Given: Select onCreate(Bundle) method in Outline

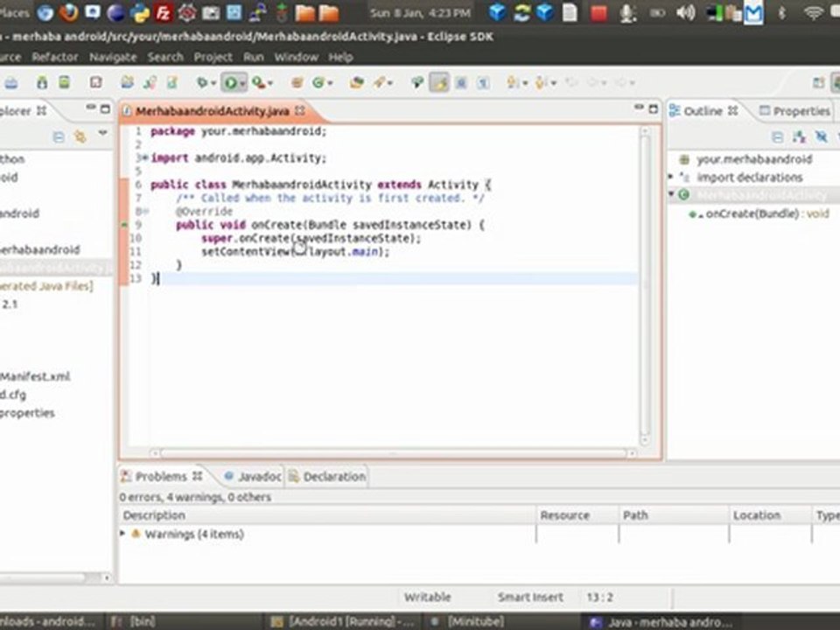Looking at the screenshot, I should click(x=754, y=213).
